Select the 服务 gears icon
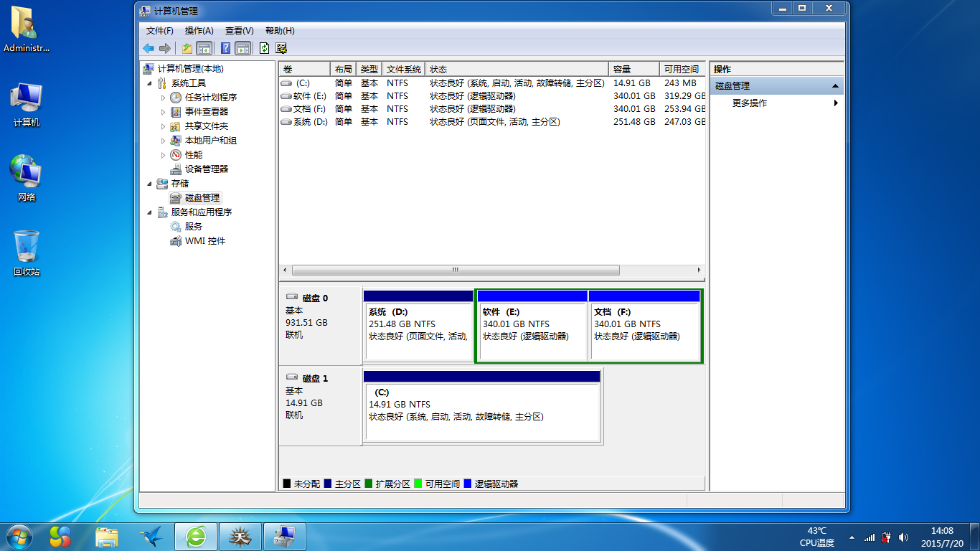980x551 pixels. pyautogui.click(x=176, y=227)
